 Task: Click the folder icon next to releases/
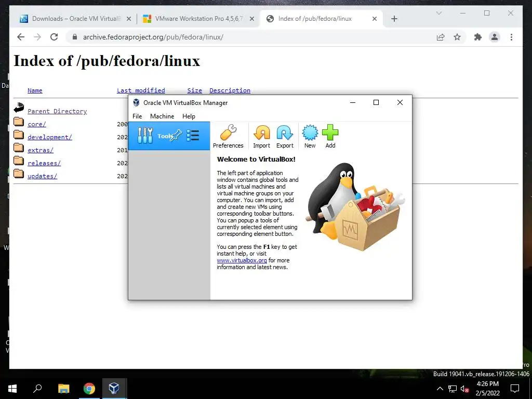click(19, 161)
